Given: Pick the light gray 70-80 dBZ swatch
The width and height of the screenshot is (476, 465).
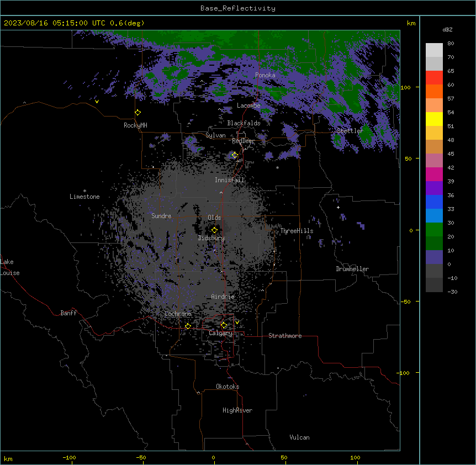Looking at the screenshot, I should click(434, 50).
